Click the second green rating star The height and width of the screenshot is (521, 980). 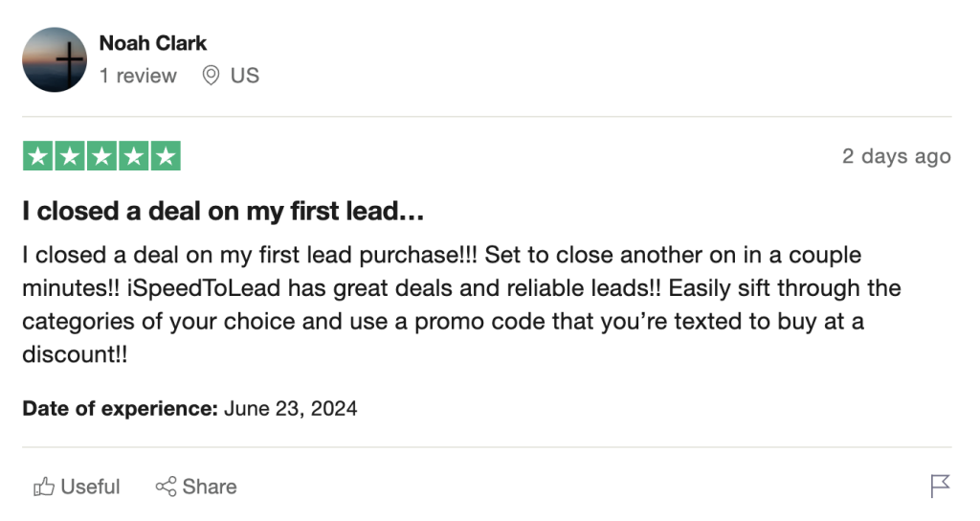coord(70,156)
